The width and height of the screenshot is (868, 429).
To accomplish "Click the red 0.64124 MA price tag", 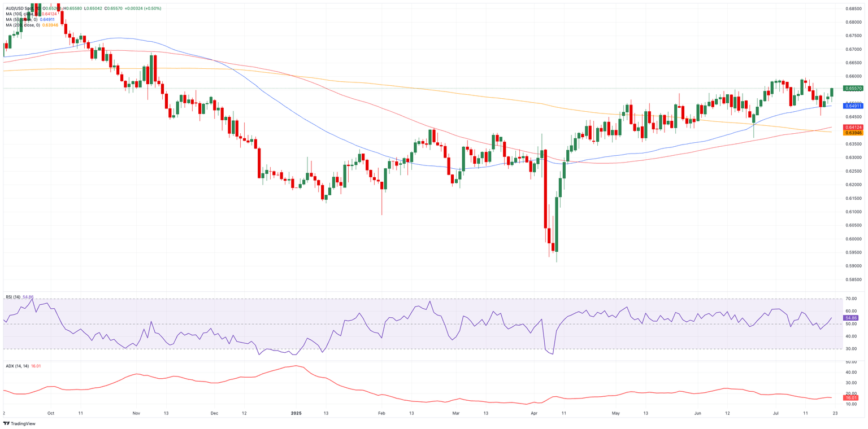I will (x=853, y=128).
